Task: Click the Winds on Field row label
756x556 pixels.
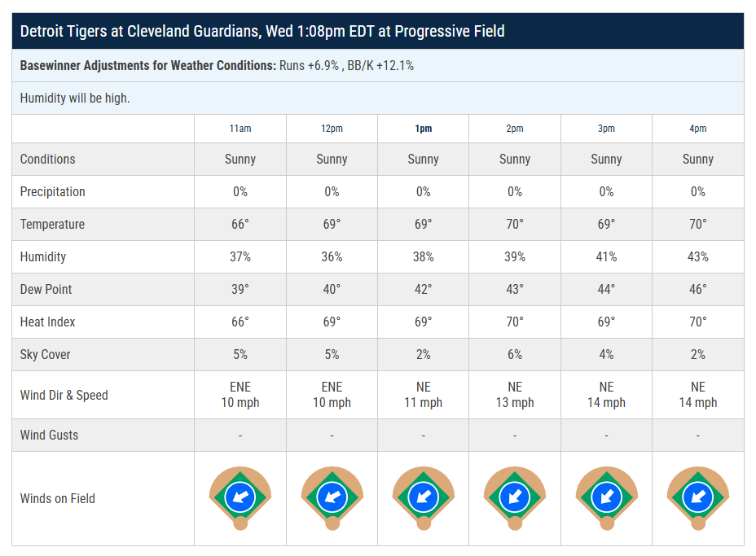Action: pyautogui.click(x=58, y=498)
